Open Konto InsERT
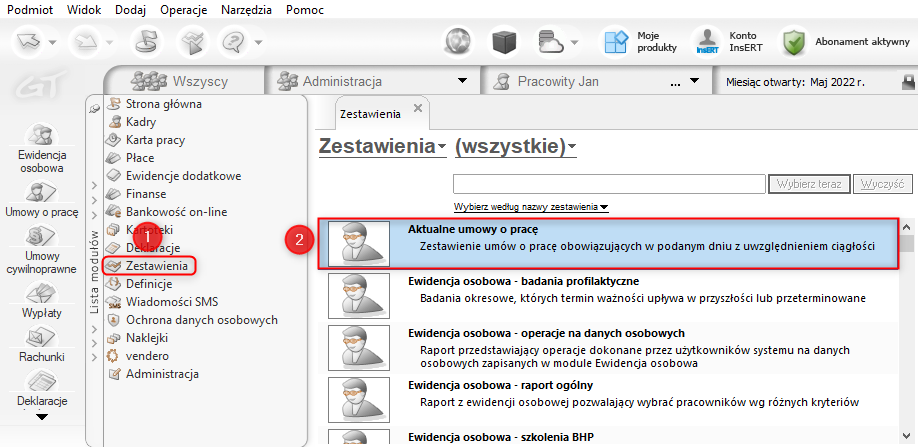Image resolution: width=918 pixels, height=447 pixels. [x=729, y=42]
